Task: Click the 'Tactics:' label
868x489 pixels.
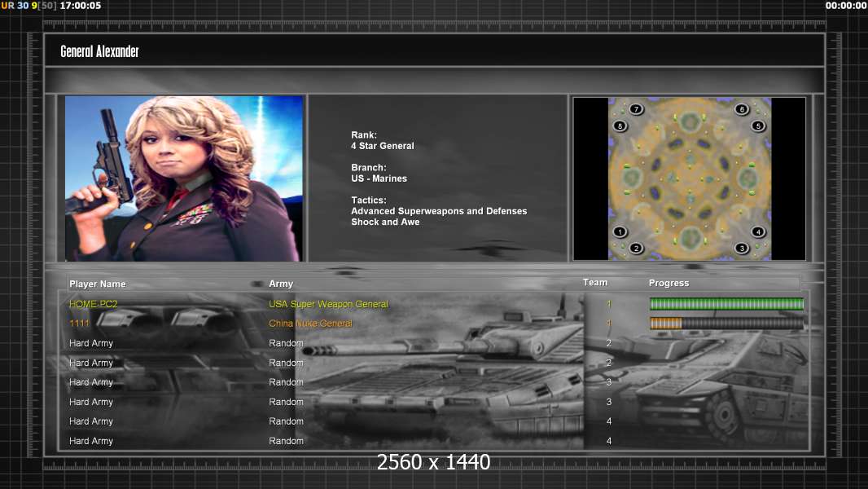Action: (369, 200)
